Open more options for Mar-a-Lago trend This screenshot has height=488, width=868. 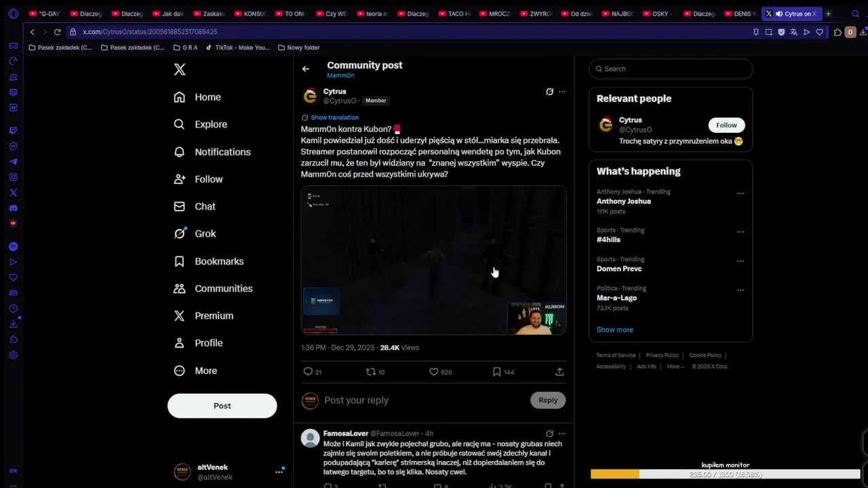point(741,290)
